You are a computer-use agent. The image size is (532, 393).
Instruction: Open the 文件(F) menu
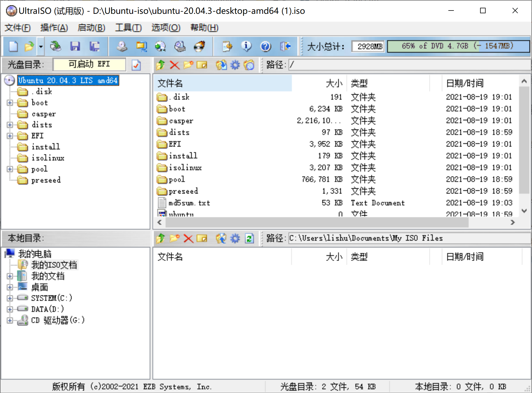tap(17, 28)
